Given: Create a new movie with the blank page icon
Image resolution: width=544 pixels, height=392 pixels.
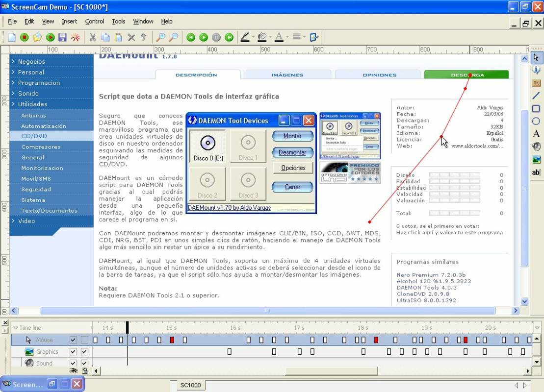Looking at the screenshot, I should click(x=12, y=37).
